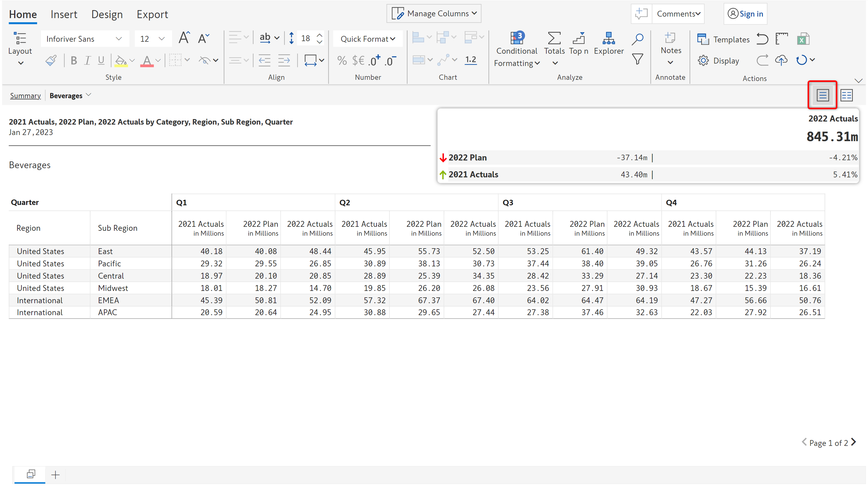868x487 pixels.
Task: Open the Totals sigma icon
Action: tap(554, 38)
